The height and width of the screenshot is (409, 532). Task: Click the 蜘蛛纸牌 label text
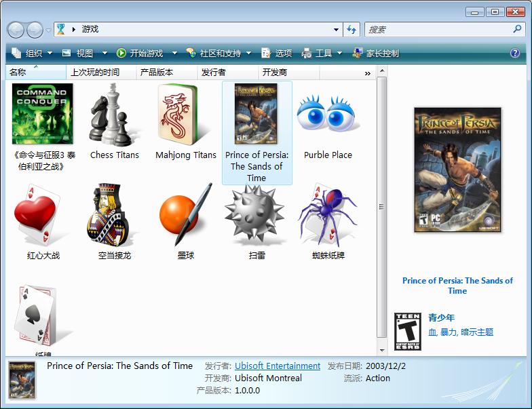point(328,255)
